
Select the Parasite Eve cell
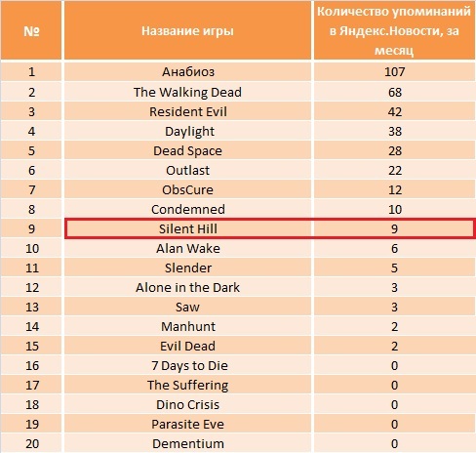click(x=187, y=424)
